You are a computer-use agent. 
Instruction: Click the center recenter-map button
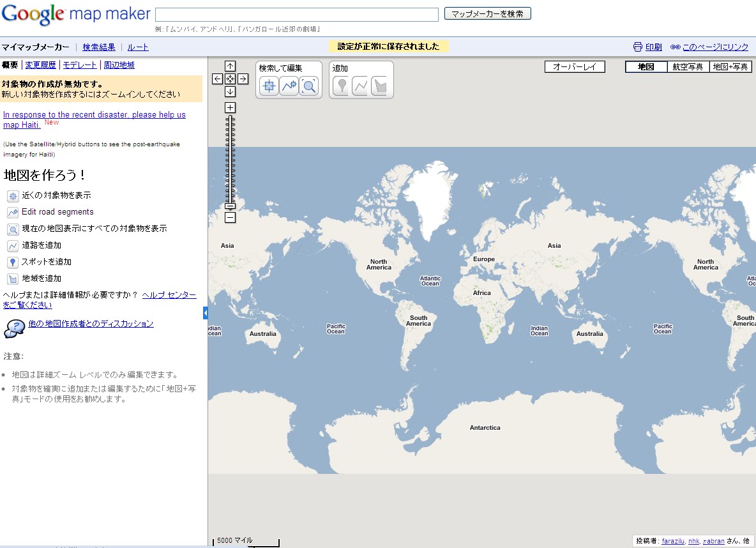point(230,79)
